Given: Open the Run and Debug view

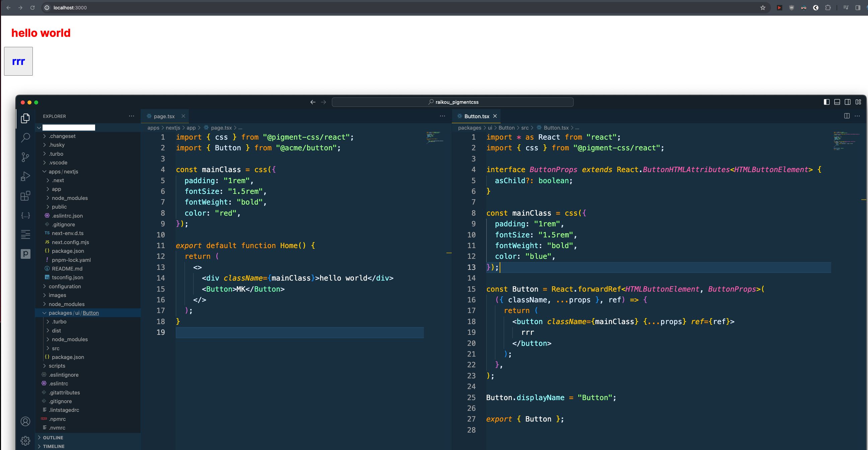Looking at the screenshot, I should tap(25, 176).
